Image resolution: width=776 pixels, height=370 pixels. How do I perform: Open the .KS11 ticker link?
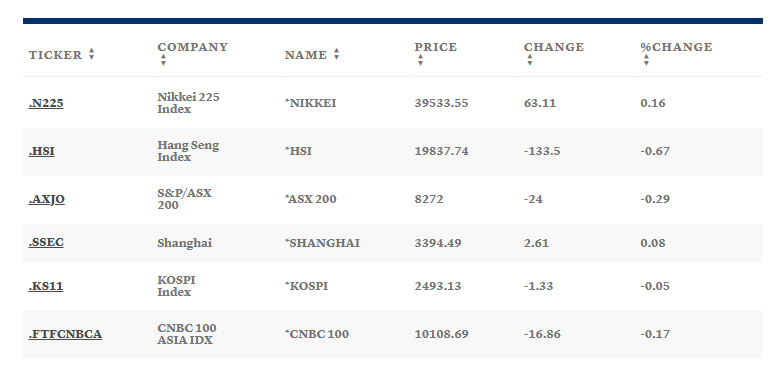[x=46, y=286]
